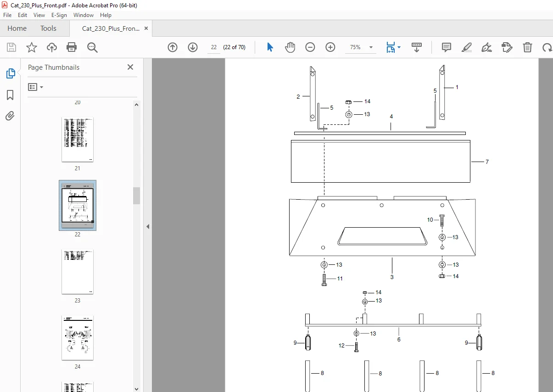Viewport: 553px width, 392px height.
Task: Select page 22 thumbnail
Action: (x=78, y=205)
